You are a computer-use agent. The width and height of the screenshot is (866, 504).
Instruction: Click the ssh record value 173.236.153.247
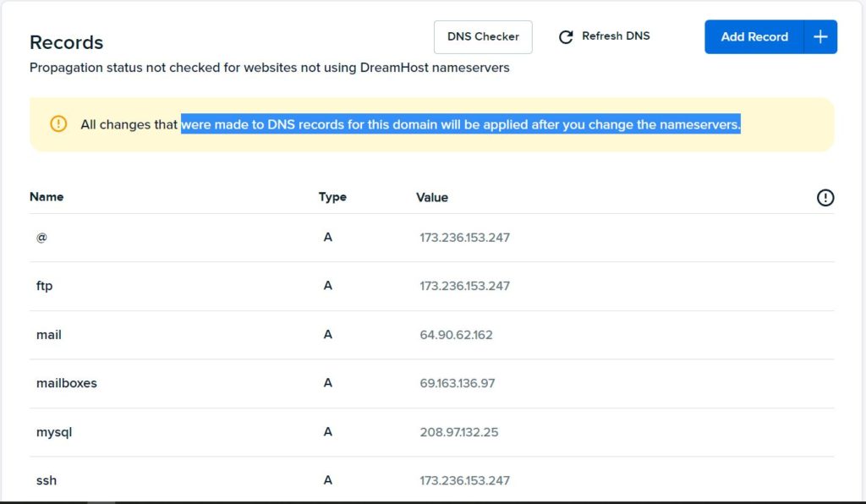[464, 480]
